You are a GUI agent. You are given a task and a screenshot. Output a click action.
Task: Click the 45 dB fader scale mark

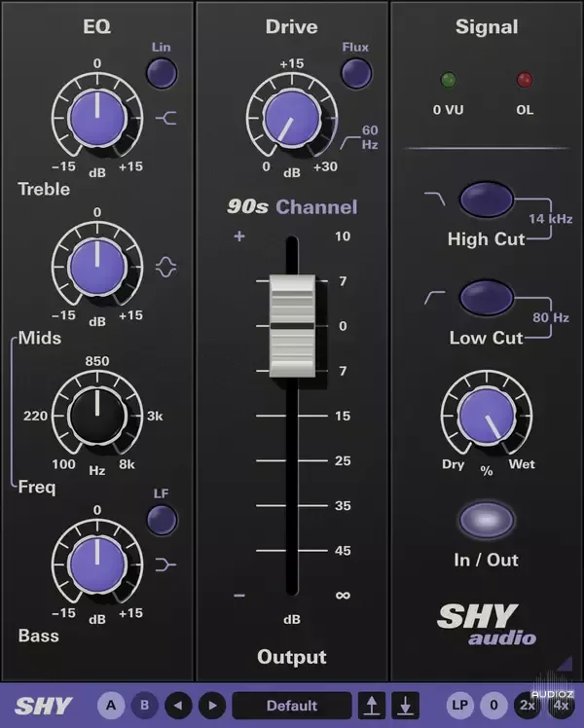tap(343, 551)
